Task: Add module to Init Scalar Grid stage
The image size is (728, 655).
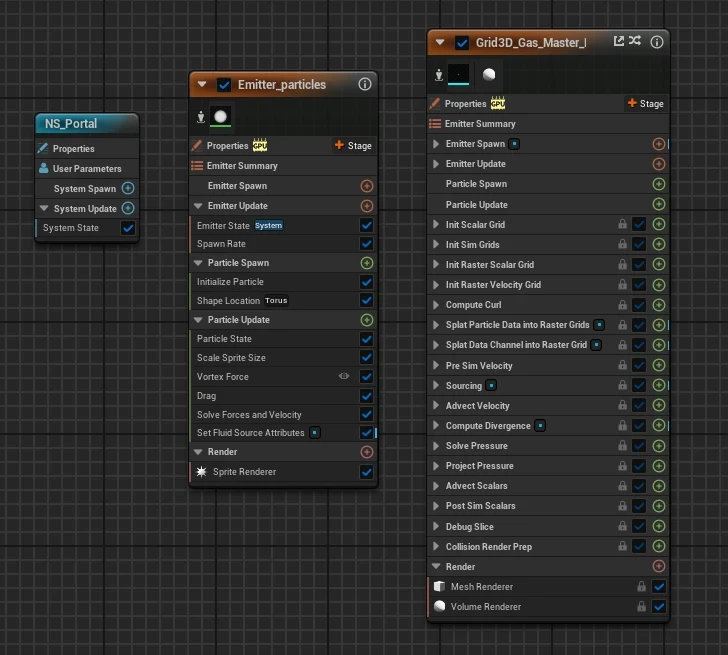Action: point(658,224)
